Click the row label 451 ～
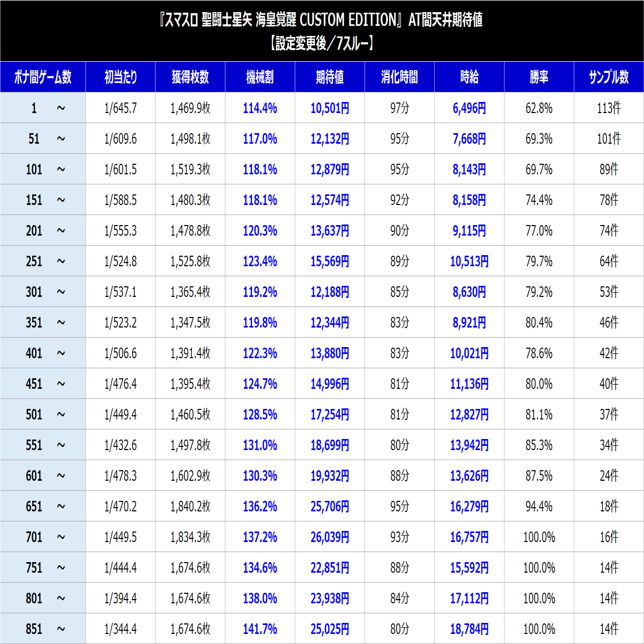 (43, 384)
